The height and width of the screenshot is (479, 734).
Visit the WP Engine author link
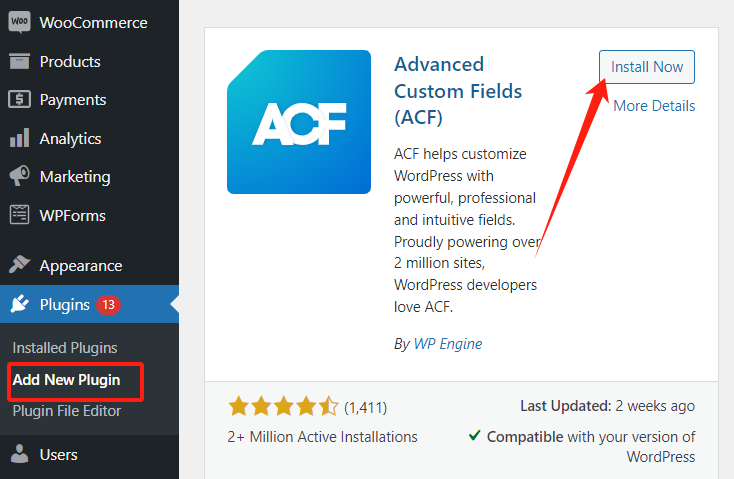[448, 343]
